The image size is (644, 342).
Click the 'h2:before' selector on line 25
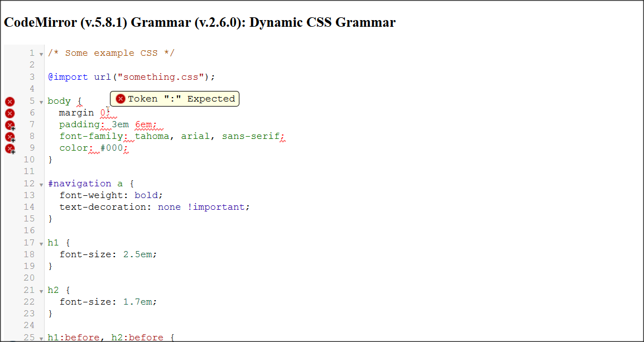coord(138,338)
